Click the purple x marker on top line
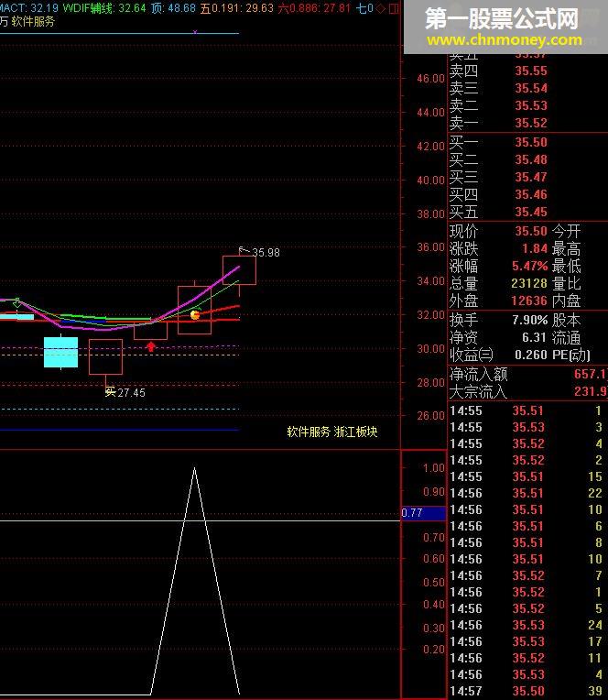The height and width of the screenshot is (700, 608). (195, 32)
